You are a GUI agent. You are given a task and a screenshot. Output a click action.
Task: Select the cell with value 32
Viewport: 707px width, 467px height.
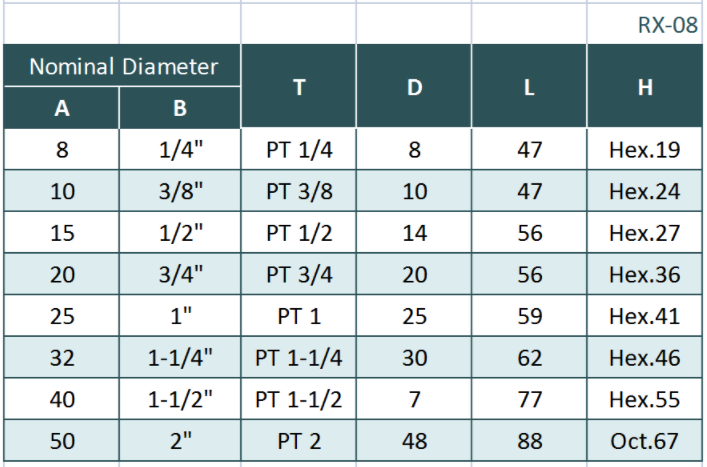61,357
